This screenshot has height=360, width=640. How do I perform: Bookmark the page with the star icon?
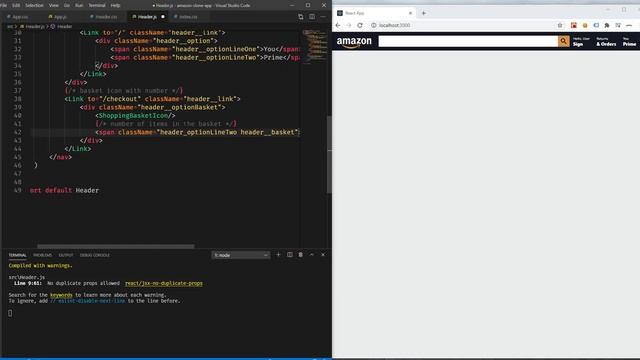pos(560,25)
